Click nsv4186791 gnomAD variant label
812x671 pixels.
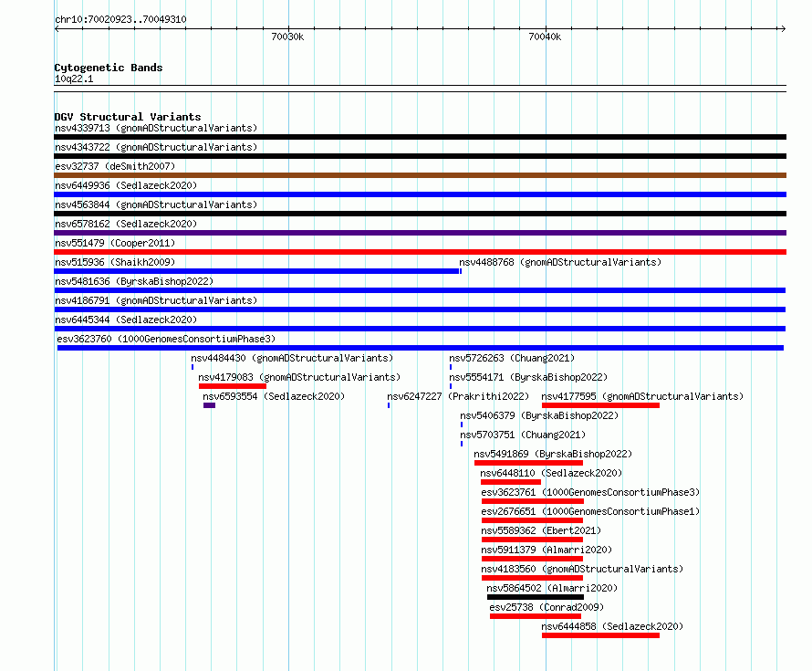pyautogui.click(x=156, y=300)
